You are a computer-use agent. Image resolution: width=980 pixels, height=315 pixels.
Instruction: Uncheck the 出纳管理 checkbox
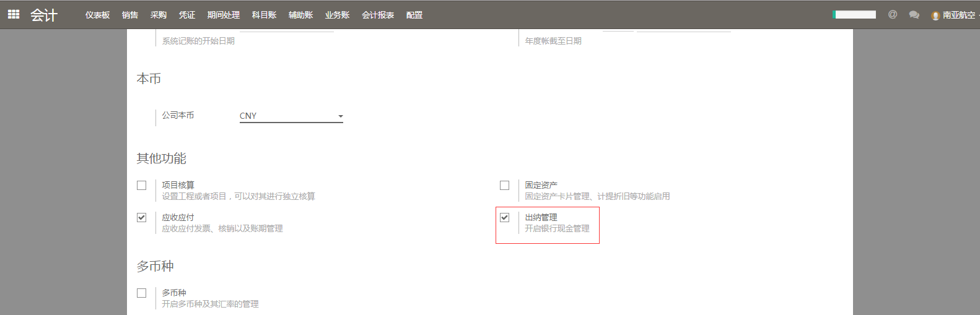pos(505,218)
